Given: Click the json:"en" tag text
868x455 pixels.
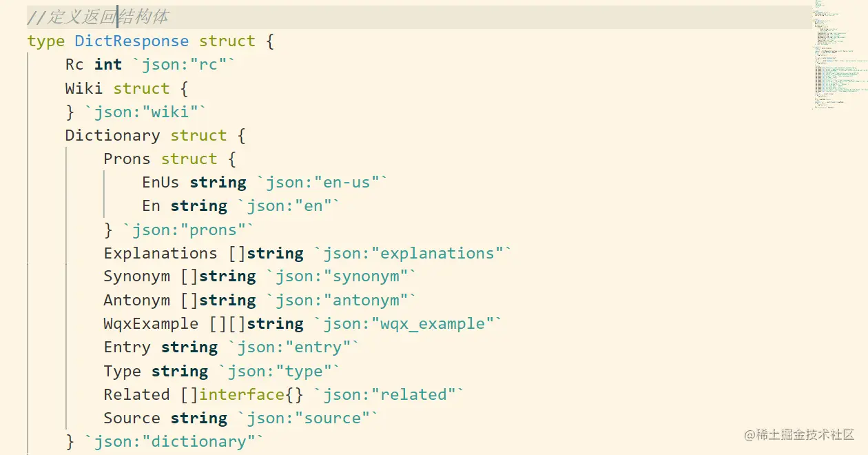Looking at the screenshot, I should coord(289,206).
